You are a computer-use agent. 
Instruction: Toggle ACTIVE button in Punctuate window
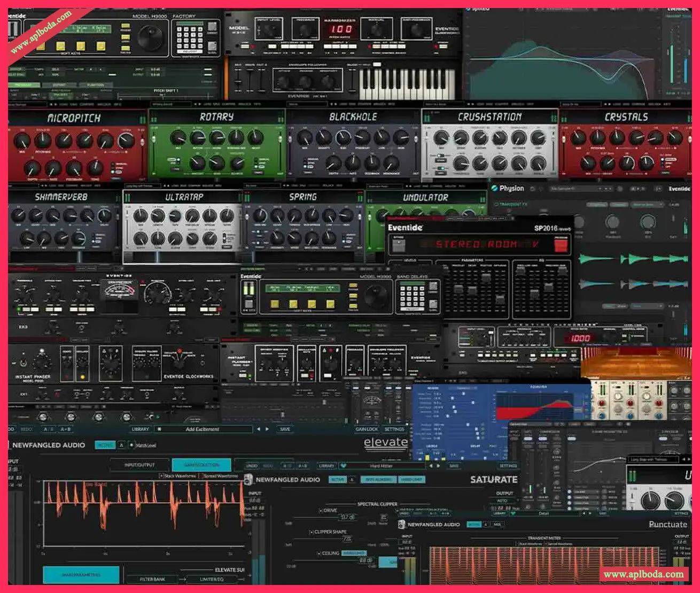(473, 525)
